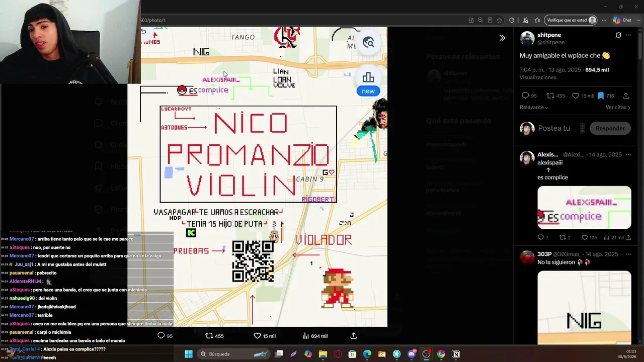Open Opera browser from the taskbar
The image size is (644, 362).
(338, 354)
